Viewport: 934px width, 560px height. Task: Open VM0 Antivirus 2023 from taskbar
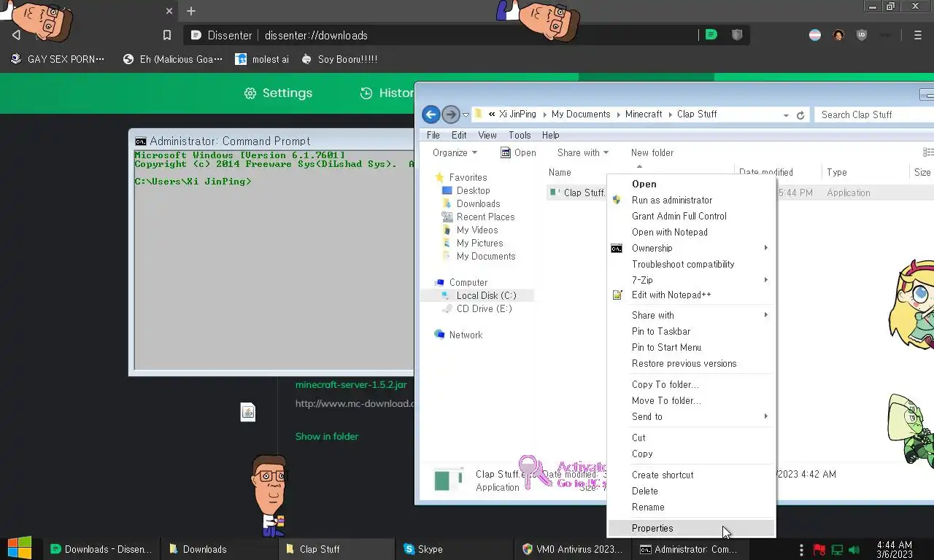[x=573, y=549]
